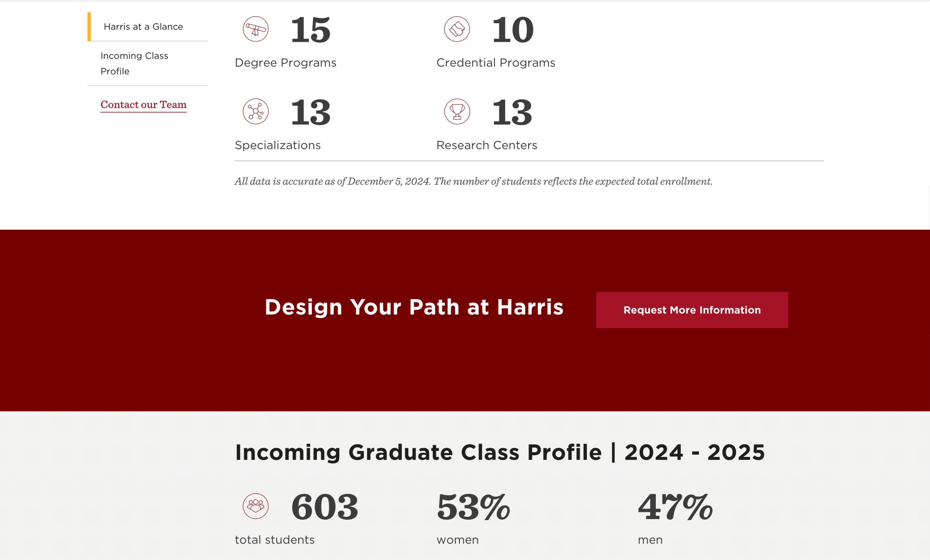
Task: Click the Specializations stat label
Action: tap(278, 145)
